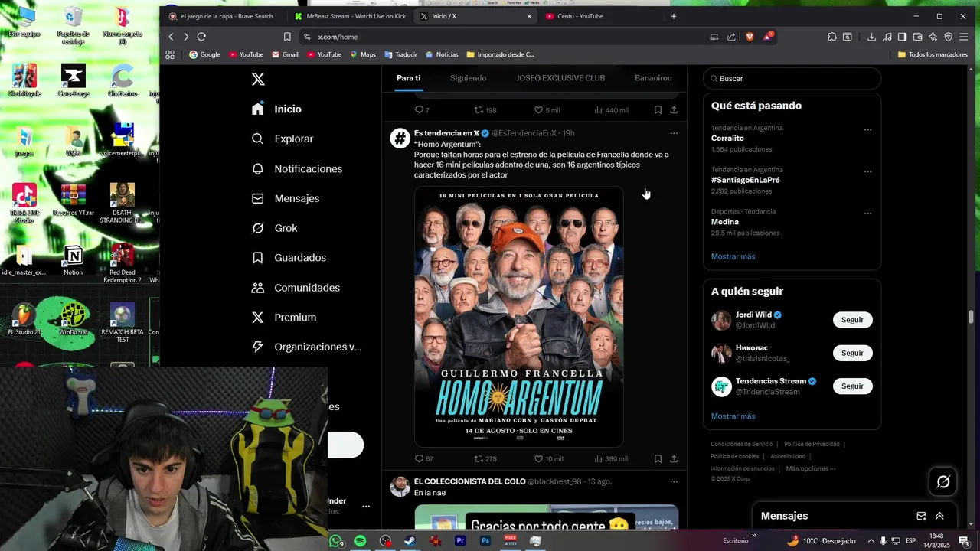The width and height of the screenshot is (980, 551).
Task: Toggle Brave sidebar panel
Action: pos(902,37)
